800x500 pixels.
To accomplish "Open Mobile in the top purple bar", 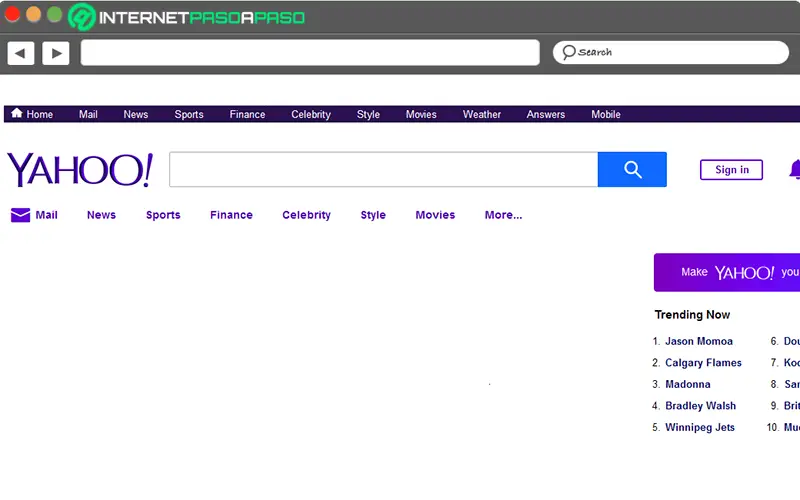I will tap(606, 114).
